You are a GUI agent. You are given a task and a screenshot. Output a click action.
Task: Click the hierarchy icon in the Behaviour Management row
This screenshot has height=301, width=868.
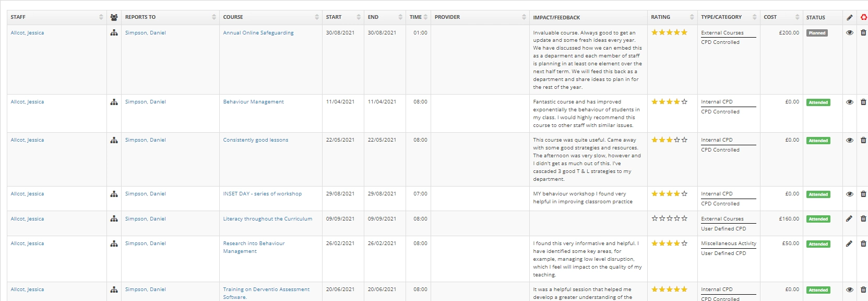[114, 102]
